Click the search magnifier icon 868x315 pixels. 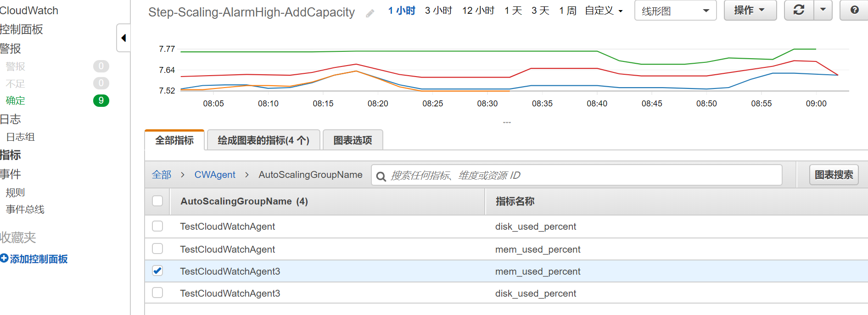[x=381, y=176]
